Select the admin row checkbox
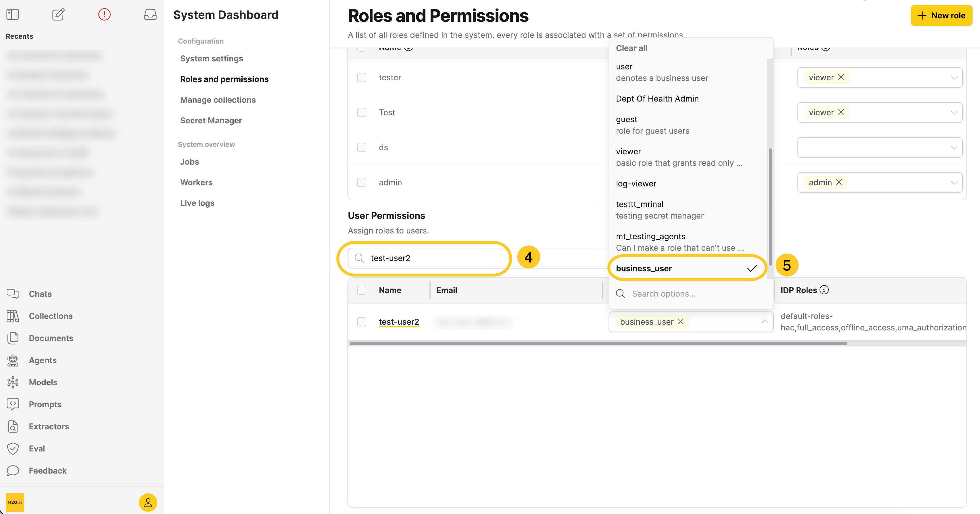980x514 pixels. [x=361, y=182]
